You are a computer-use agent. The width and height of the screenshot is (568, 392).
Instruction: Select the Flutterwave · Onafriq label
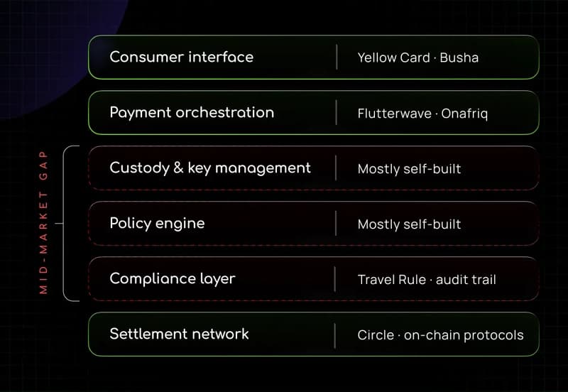click(422, 114)
